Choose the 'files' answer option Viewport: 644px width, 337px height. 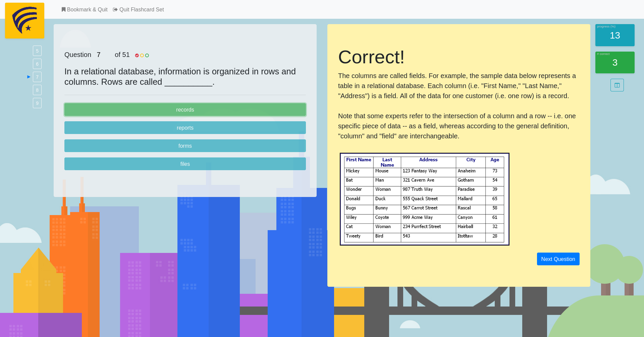(x=185, y=164)
